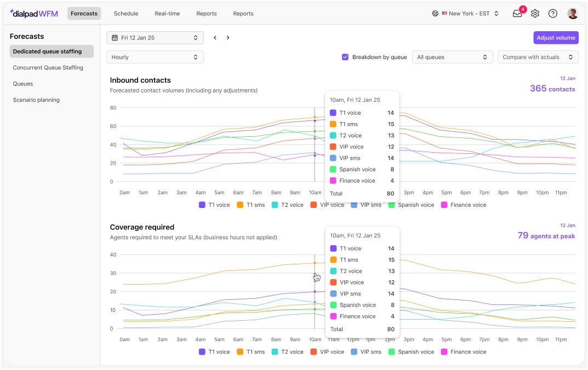Open Fri 12 Jan 25 date dropdown

155,37
